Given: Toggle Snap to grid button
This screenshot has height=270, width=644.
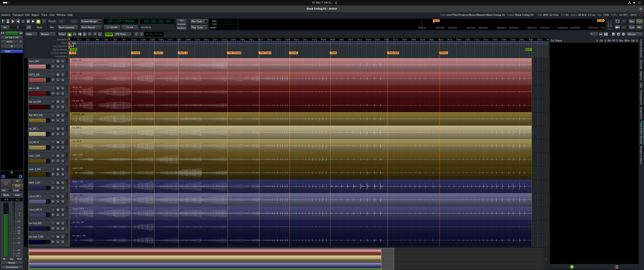Looking at the screenshot, I should 109,34.
